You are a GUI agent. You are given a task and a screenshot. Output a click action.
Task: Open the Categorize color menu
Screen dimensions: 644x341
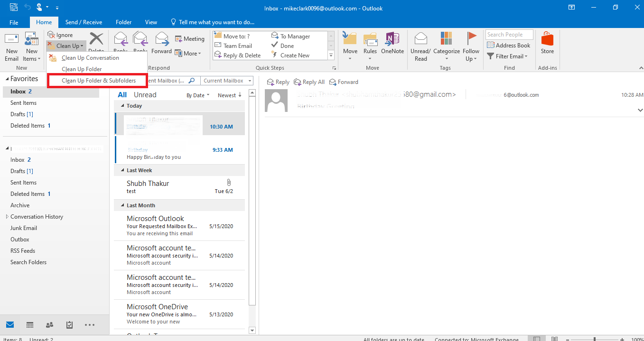(x=447, y=47)
